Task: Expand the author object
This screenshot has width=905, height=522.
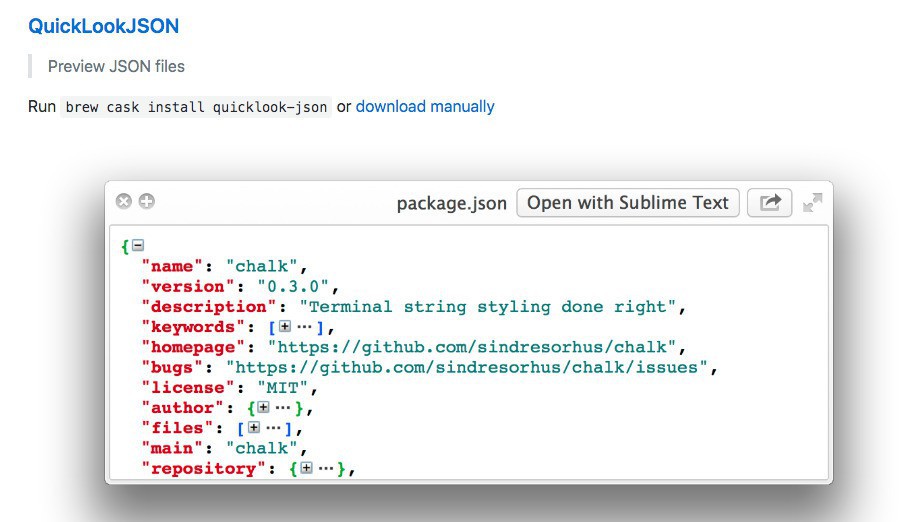Action: (x=264, y=408)
